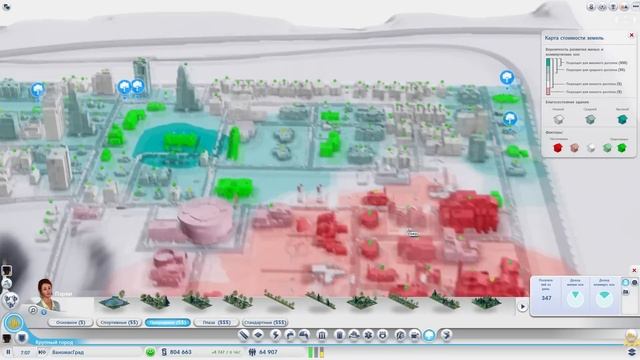Click the Карта стоимости земель panel title
This screenshot has height=360, width=640.
(573, 38)
